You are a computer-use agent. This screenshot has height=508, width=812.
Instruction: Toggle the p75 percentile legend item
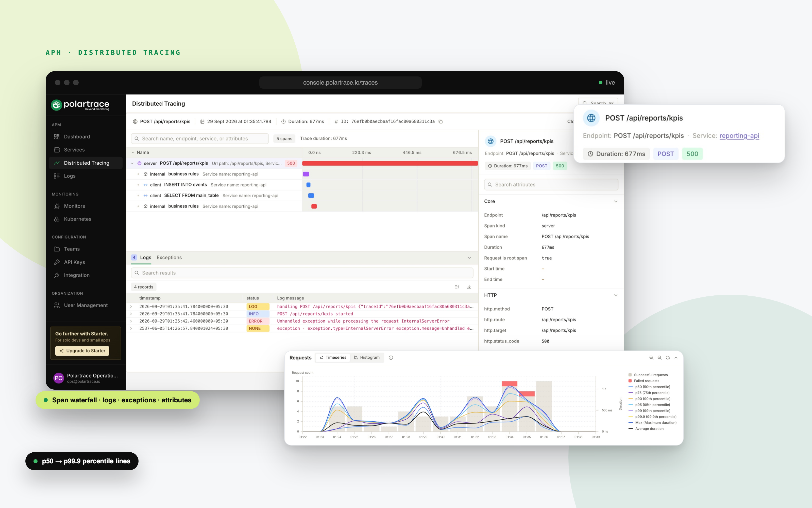(x=649, y=393)
